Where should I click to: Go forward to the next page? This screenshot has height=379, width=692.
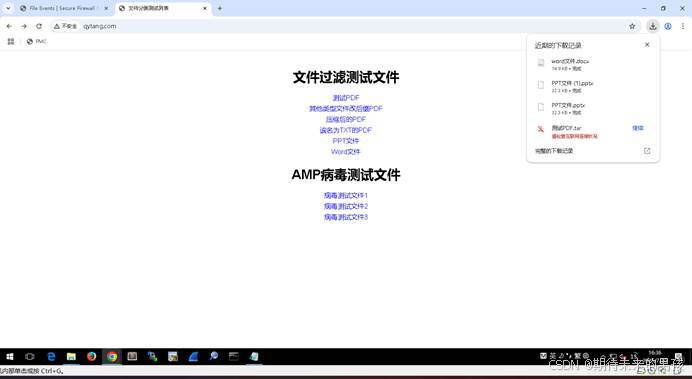(24, 26)
